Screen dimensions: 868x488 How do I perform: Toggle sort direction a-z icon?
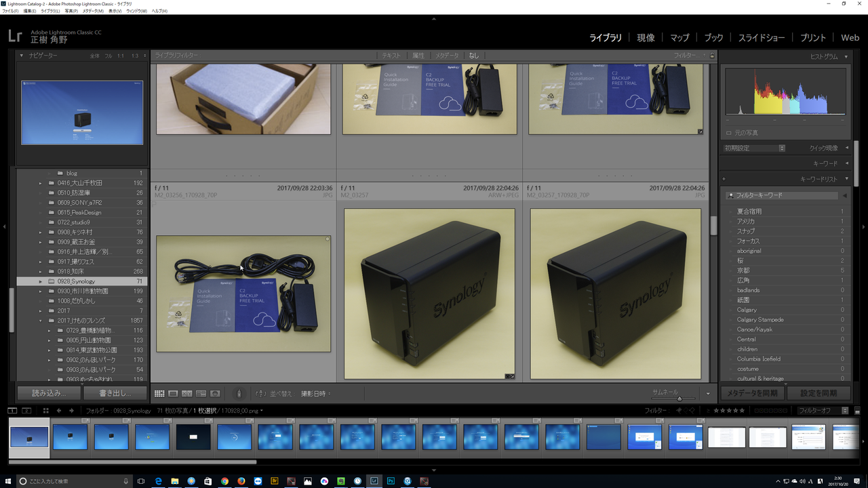262,393
